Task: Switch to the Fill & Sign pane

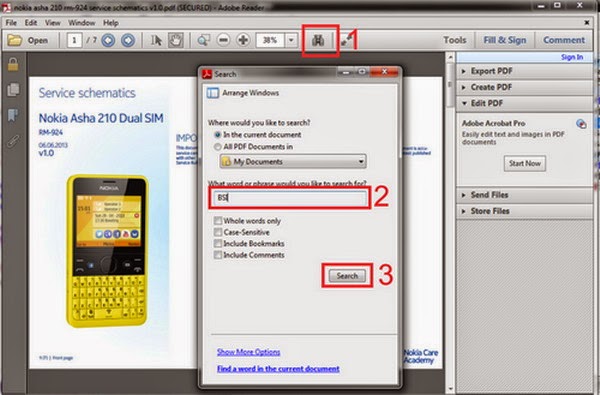Action: point(505,40)
